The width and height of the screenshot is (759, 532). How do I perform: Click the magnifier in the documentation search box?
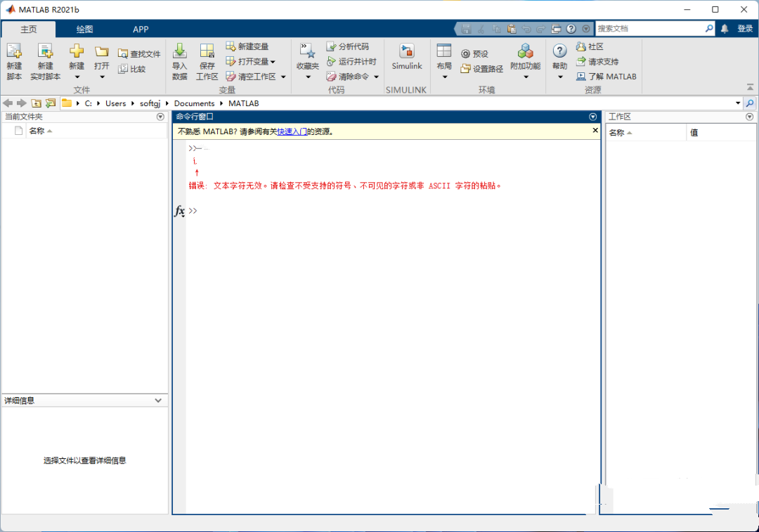point(709,29)
